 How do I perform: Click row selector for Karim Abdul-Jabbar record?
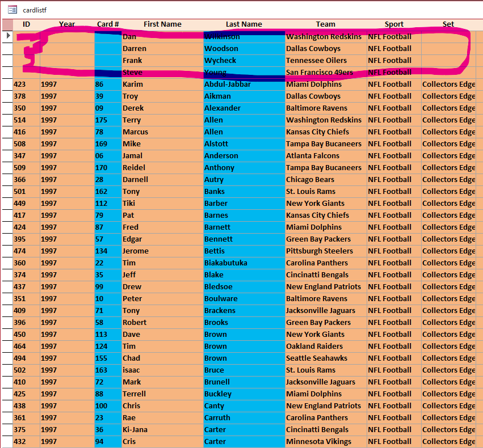(7, 84)
